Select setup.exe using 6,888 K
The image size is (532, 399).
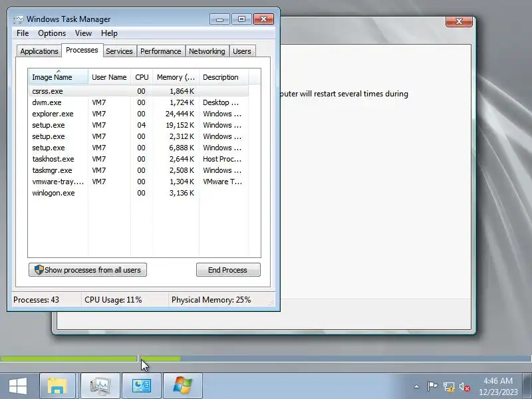[138, 148]
